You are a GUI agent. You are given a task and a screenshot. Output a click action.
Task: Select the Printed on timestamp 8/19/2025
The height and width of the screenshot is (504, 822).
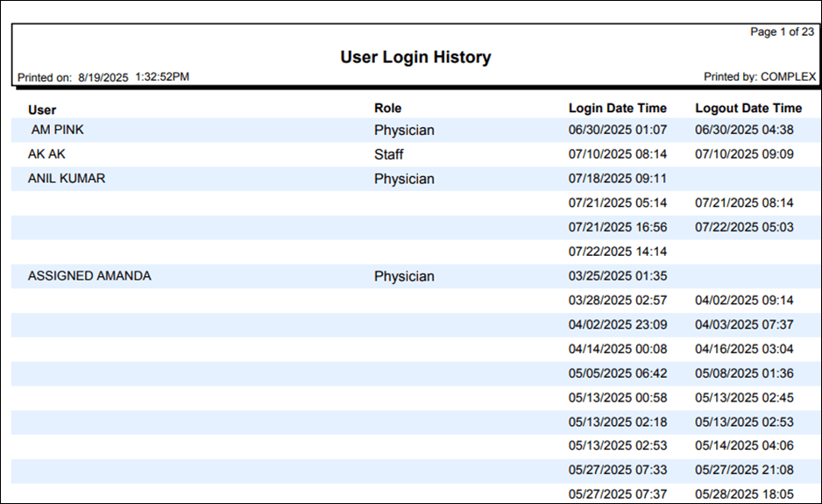click(x=103, y=77)
